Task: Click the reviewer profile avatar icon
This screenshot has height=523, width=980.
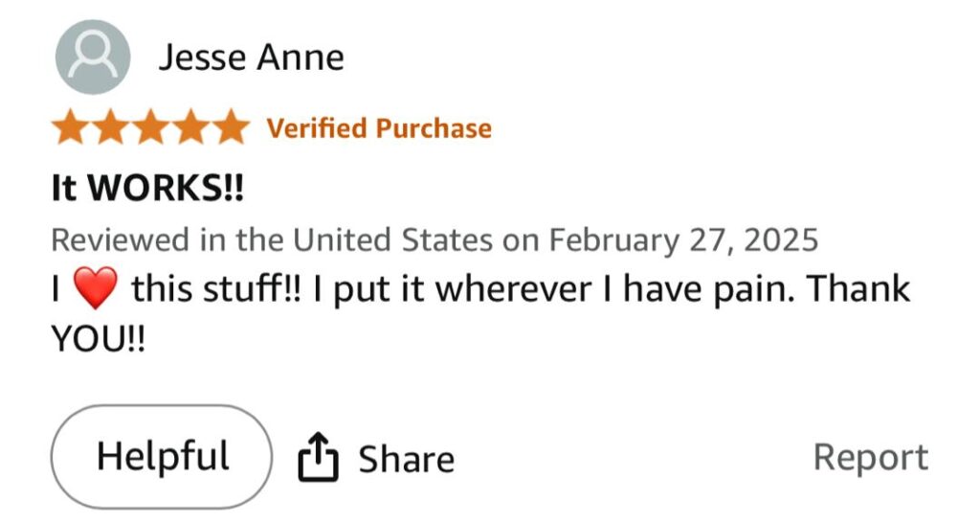Action: coord(93,58)
